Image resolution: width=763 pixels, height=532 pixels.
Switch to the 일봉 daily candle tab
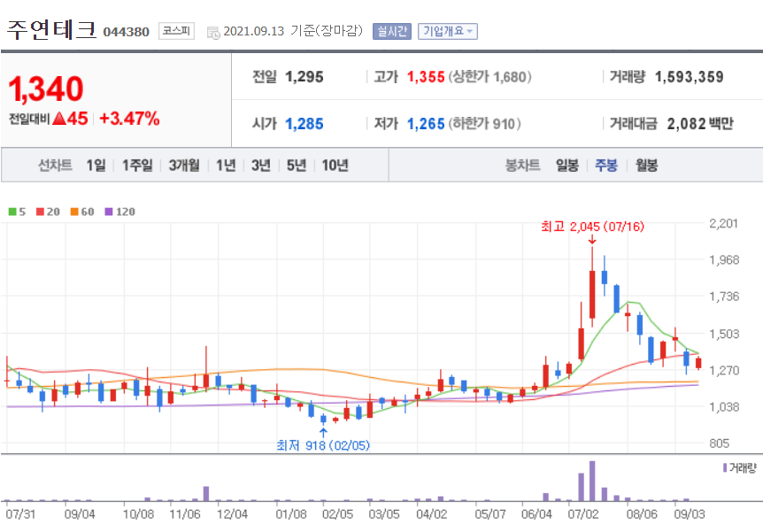click(x=567, y=165)
